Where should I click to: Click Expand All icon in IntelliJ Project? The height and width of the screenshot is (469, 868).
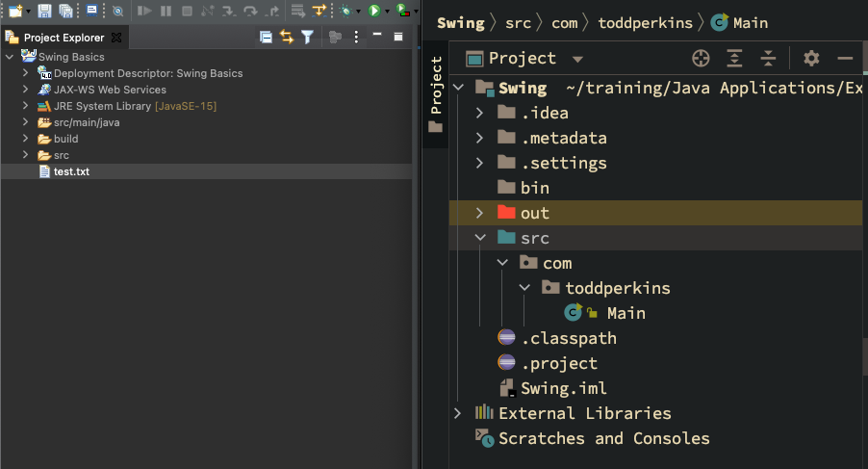[734, 58]
